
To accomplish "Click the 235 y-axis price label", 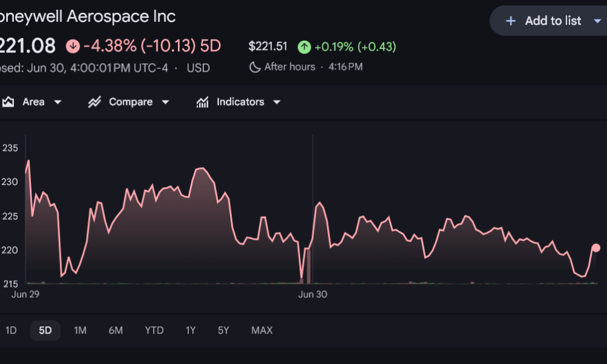I will (10, 148).
